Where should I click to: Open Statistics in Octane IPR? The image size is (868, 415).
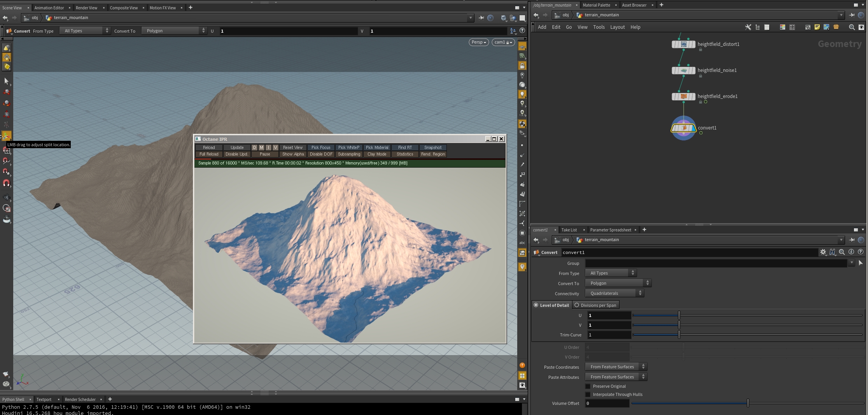[405, 154]
